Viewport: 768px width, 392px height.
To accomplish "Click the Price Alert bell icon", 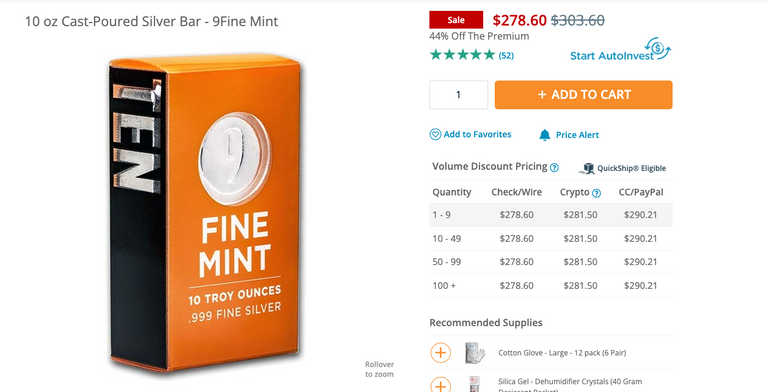I will pyautogui.click(x=545, y=135).
